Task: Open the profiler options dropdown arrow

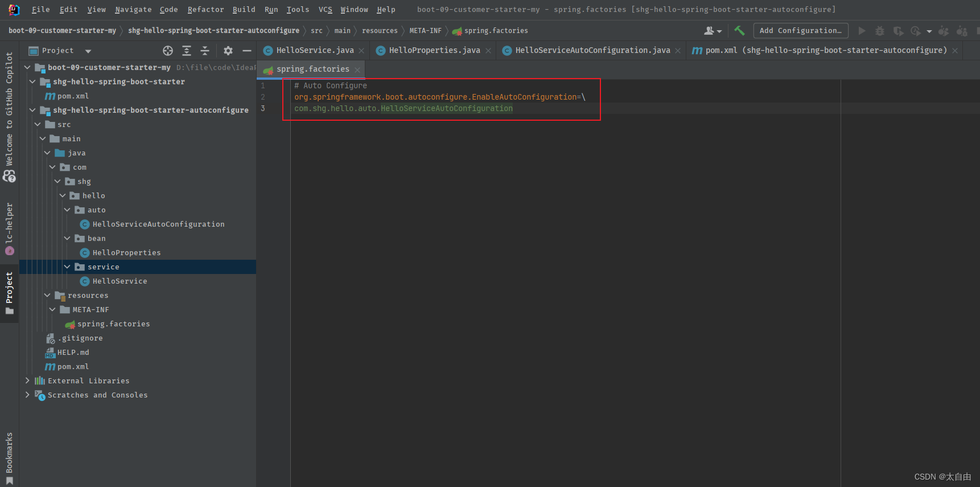Action: (929, 31)
